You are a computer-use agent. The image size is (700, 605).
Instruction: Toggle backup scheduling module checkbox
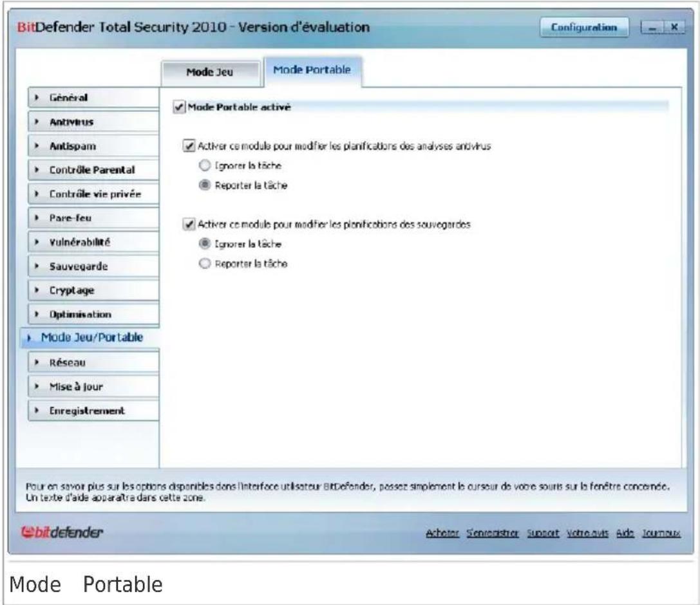coord(189,224)
